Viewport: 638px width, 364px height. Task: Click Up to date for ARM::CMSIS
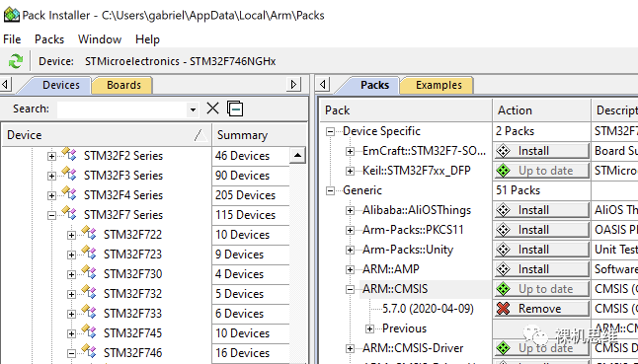541,289
